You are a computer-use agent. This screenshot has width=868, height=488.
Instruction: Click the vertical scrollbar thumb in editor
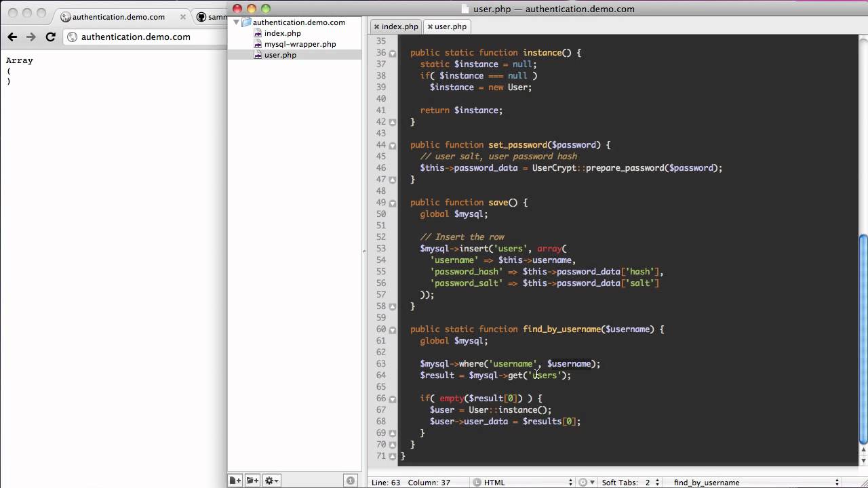tap(863, 339)
